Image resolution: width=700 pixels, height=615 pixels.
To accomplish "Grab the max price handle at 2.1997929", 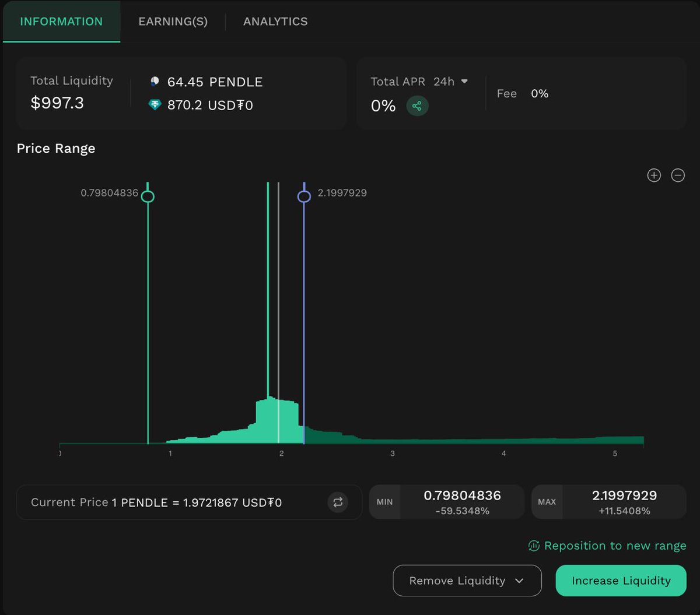I will pos(304,196).
